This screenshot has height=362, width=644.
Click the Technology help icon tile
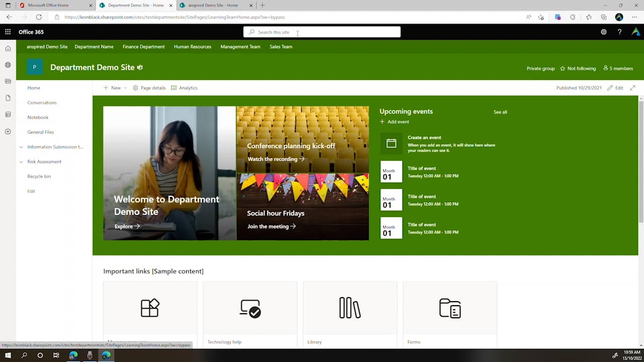point(250,308)
